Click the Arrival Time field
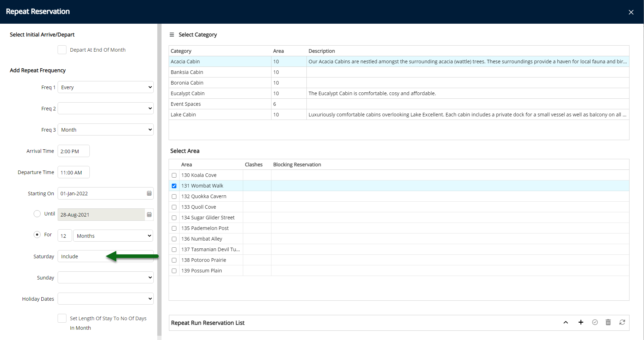Viewport: 644px width, 340px height. (x=74, y=151)
